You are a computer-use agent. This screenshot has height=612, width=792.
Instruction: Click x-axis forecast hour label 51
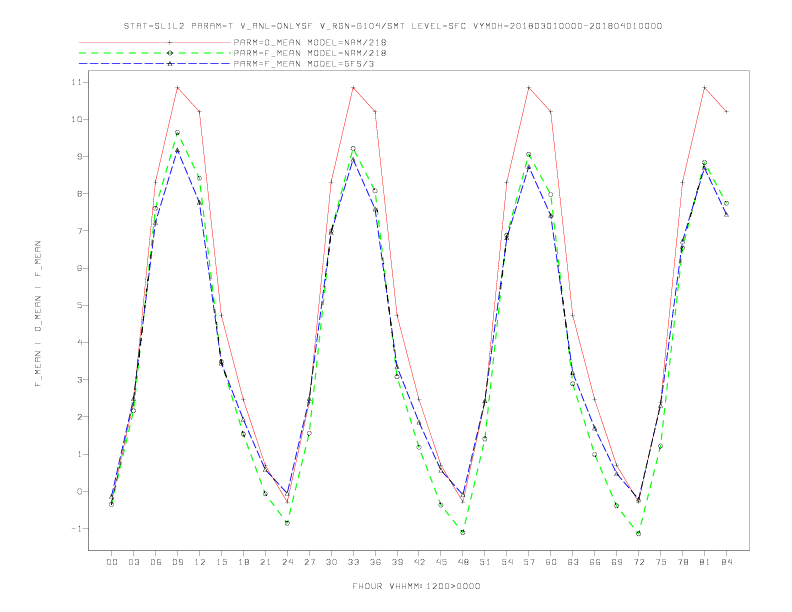[485, 562]
